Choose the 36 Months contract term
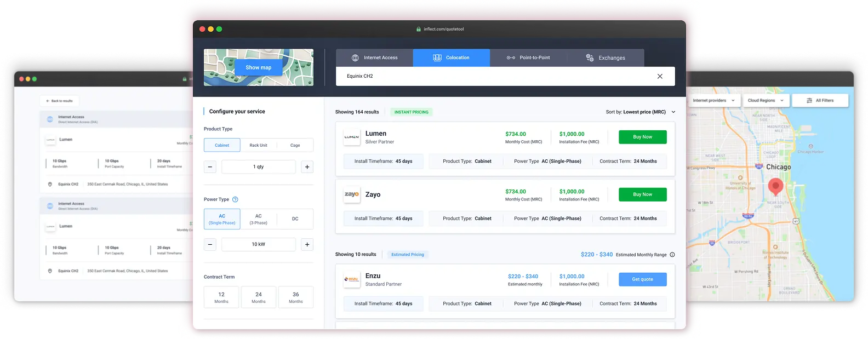This screenshot has width=868, height=339. tap(296, 297)
